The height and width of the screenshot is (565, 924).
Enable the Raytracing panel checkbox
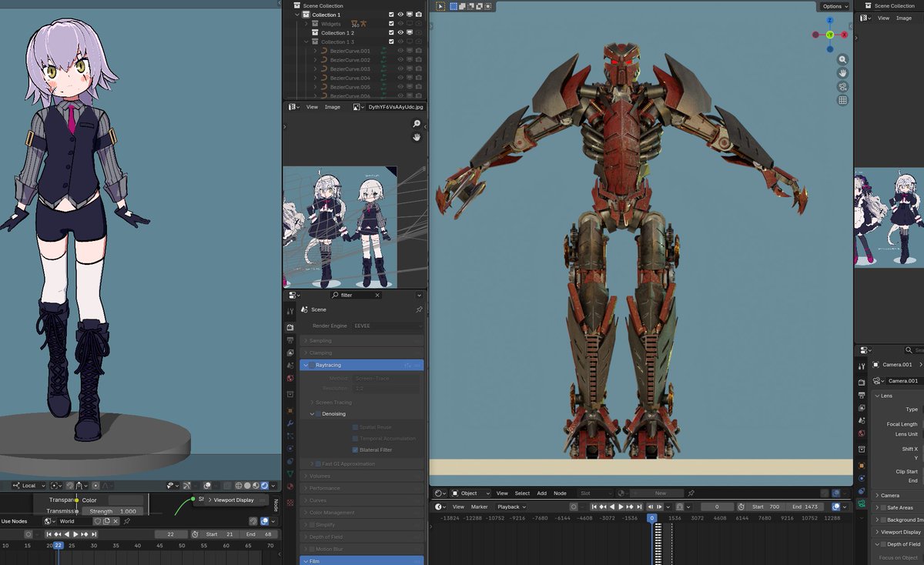pos(312,365)
